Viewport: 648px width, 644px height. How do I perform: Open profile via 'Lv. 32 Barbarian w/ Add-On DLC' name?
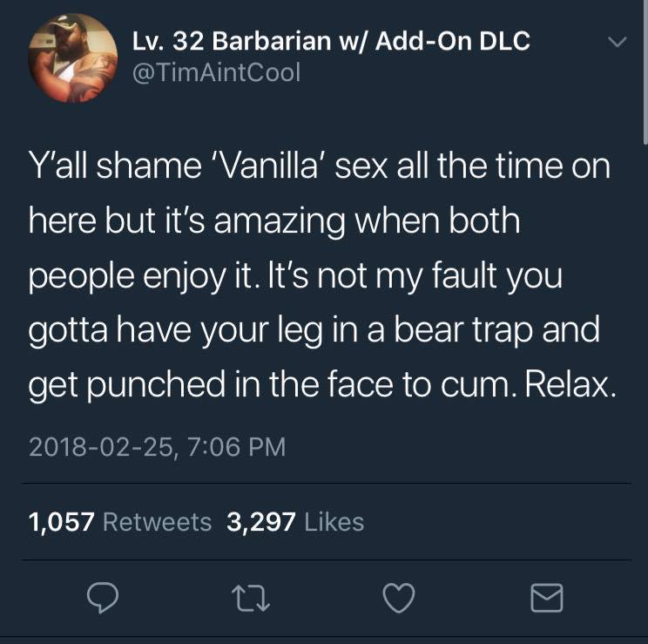tap(331, 41)
